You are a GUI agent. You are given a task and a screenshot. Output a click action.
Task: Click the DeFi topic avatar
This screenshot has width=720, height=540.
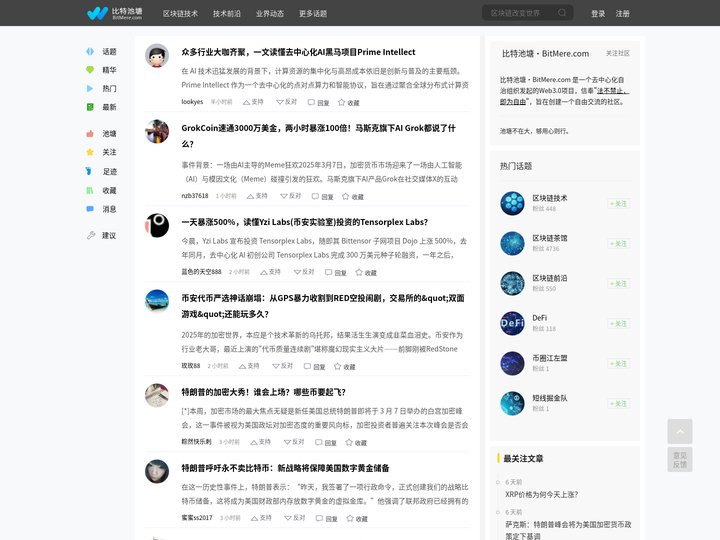click(x=512, y=323)
